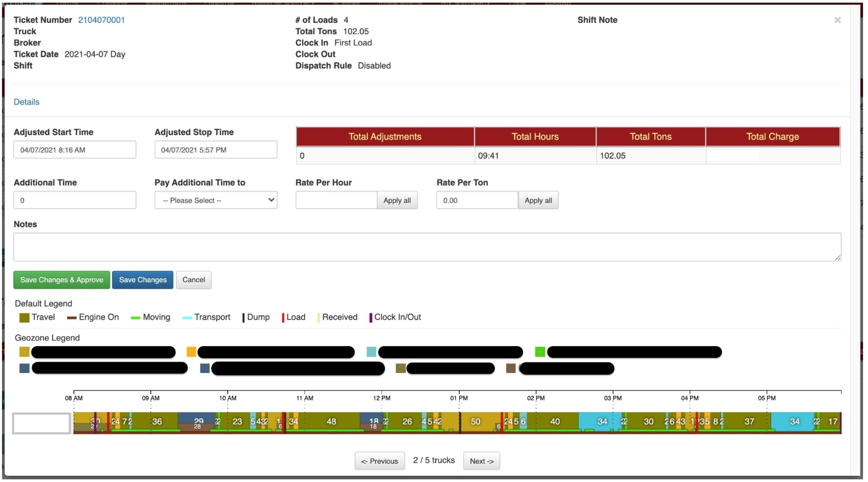Click the orange geozone legend swatch
This screenshot has width=868, height=482.
191,352
